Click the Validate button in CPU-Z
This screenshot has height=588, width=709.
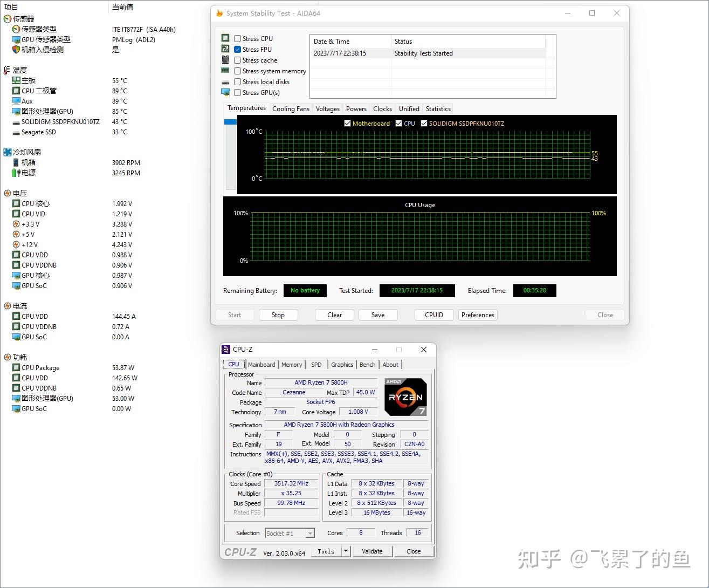click(x=372, y=551)
